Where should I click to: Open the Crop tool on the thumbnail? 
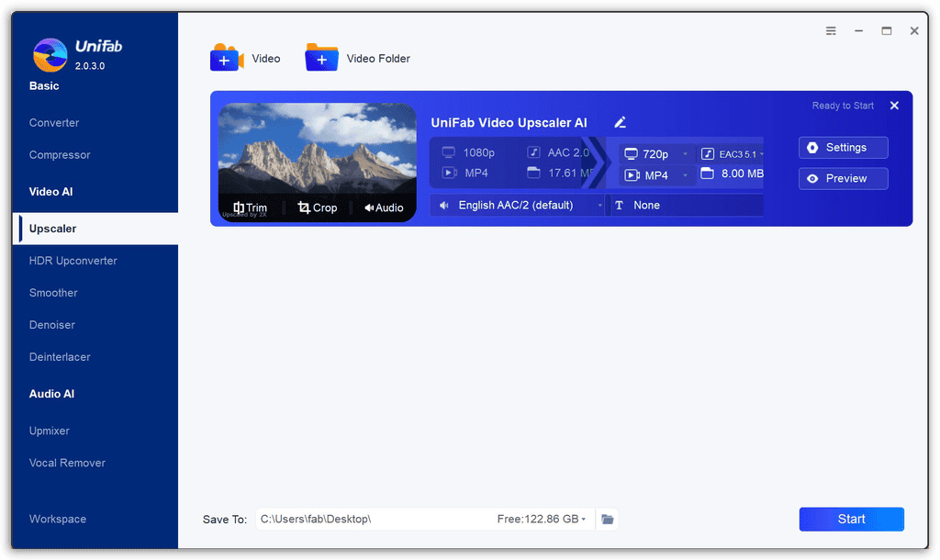tap(317, 207)
